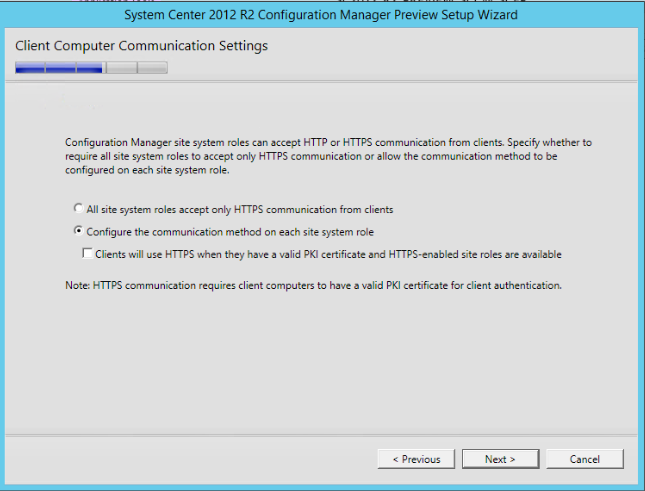
Task: Click the 'System Center 2012 R2' title text
Action: coord(200,15)
